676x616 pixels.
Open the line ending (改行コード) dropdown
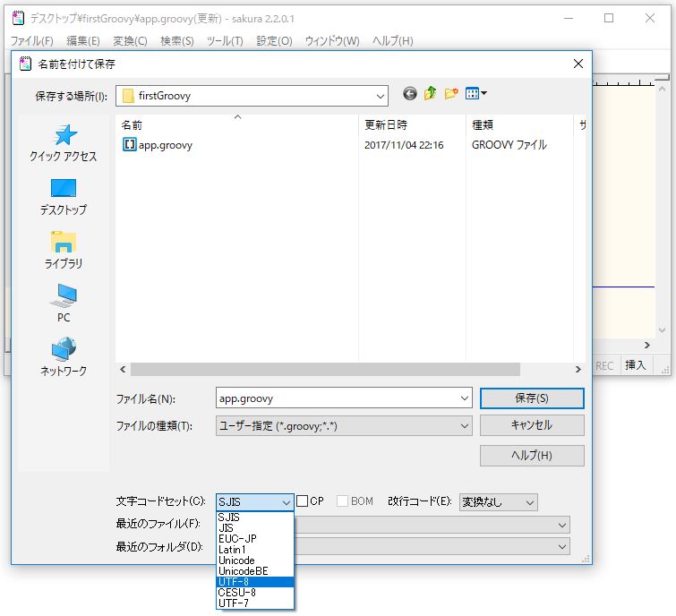click(x=530, y=502)
